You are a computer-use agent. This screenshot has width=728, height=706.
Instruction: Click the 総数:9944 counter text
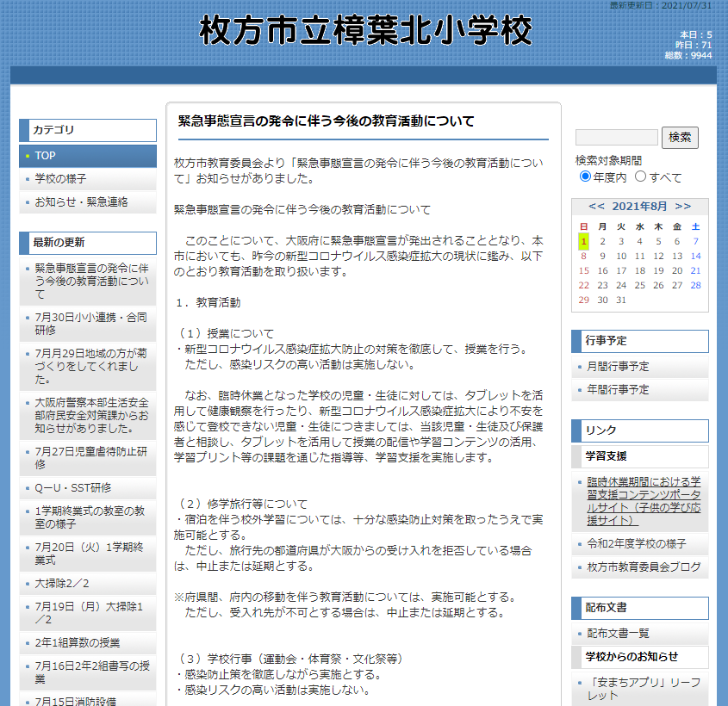pyautogui.click(x=688, y=56)
